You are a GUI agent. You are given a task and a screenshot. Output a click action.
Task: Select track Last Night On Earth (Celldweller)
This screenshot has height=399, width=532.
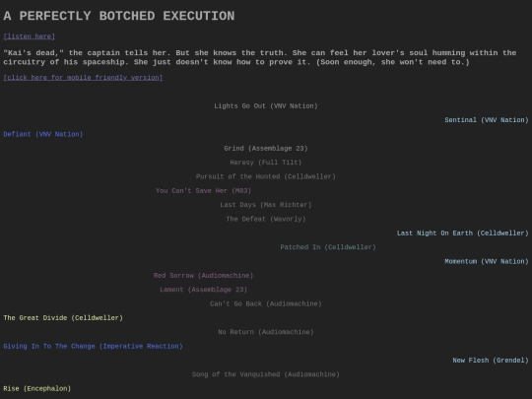463,233
